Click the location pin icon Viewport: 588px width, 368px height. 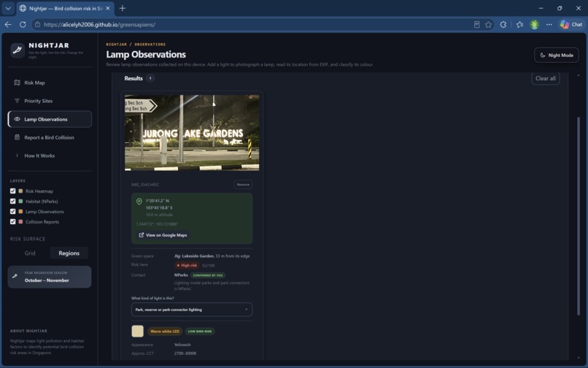(139, 202)
